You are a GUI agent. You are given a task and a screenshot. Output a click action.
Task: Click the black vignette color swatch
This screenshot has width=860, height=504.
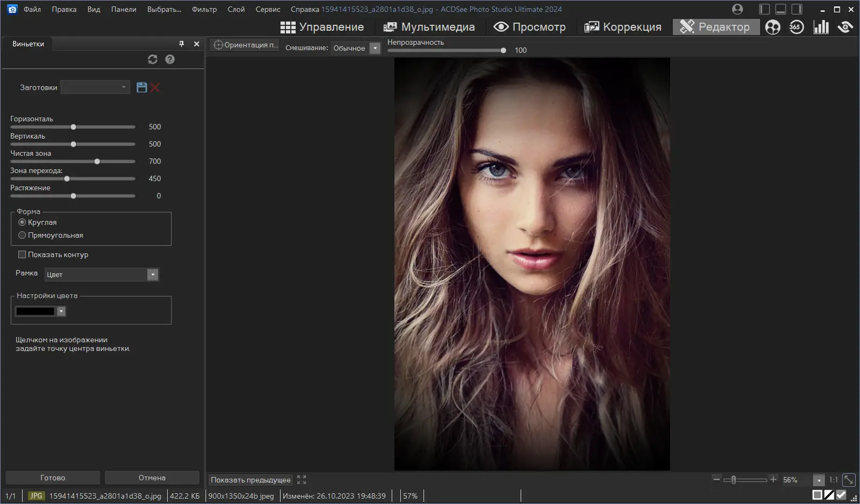pos(36,312)
